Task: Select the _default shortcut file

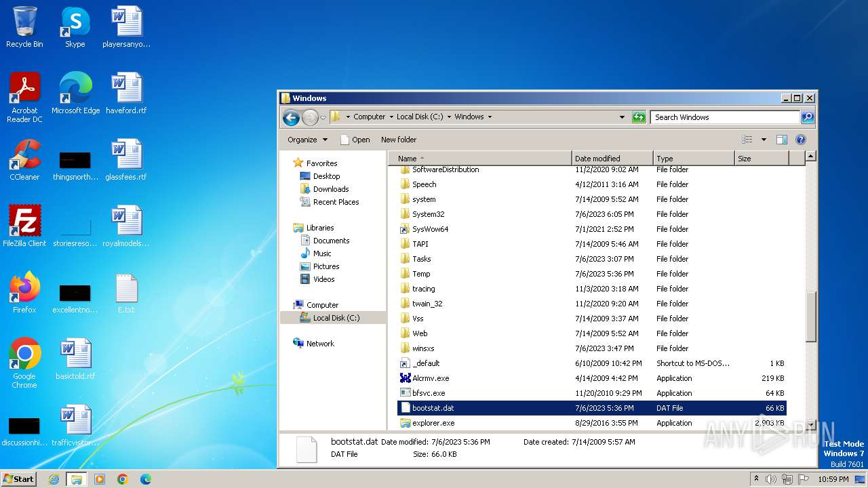Action: click(x=591, y=363)
